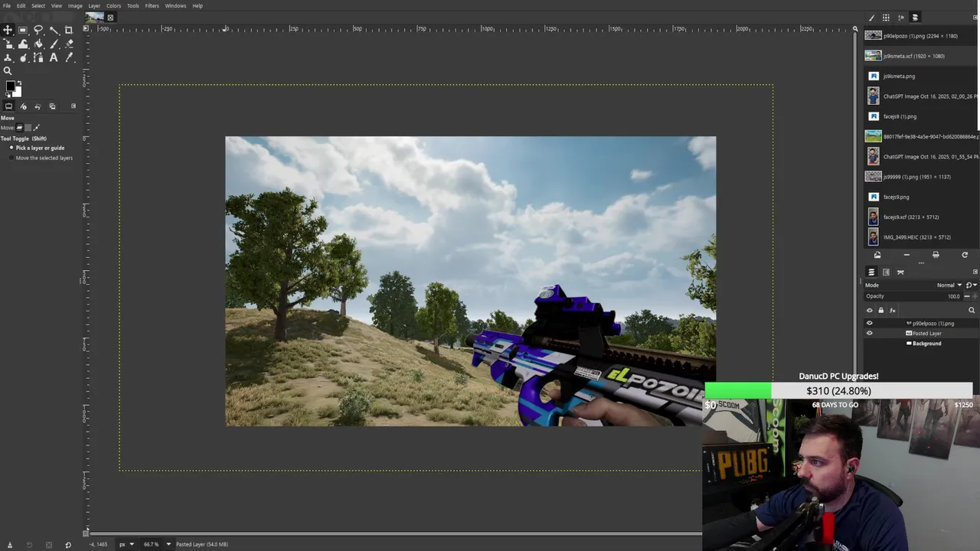Open the Windows menu
This screenshot has width=980, height=551.
pos(175,5)
